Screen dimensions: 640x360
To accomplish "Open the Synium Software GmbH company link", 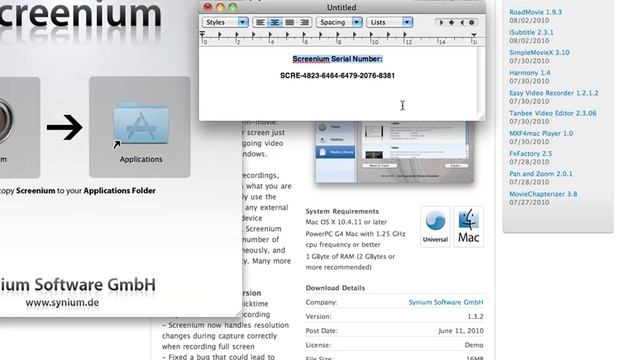I will click(446, 302).
